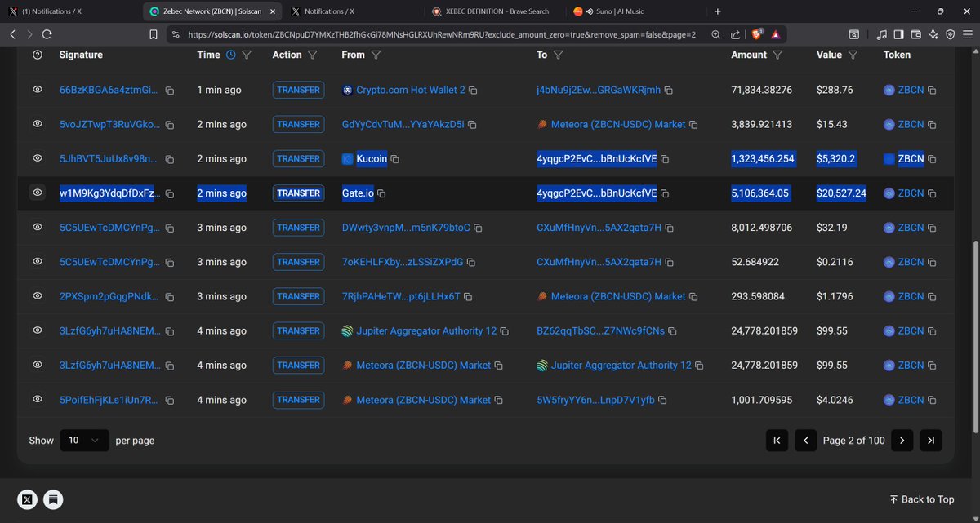
Task: Preview transaction 2PXSpm2pGqgPNdk eye icon
Action: click(x=38, y=297)
